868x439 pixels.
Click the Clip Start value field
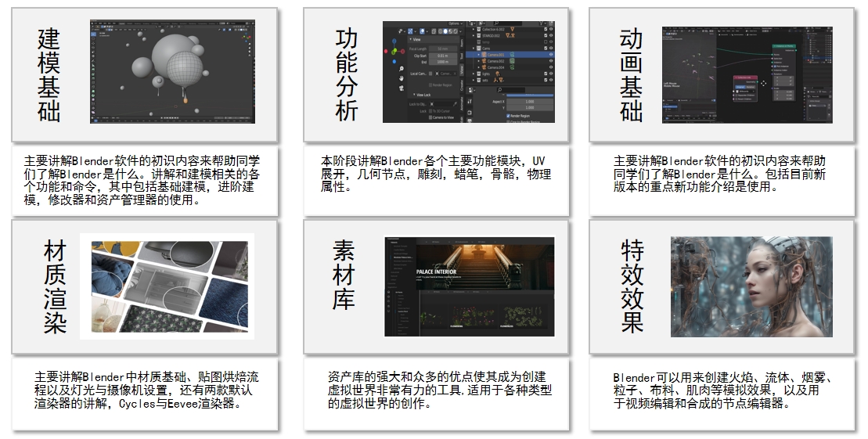click(x=443, y=56)
